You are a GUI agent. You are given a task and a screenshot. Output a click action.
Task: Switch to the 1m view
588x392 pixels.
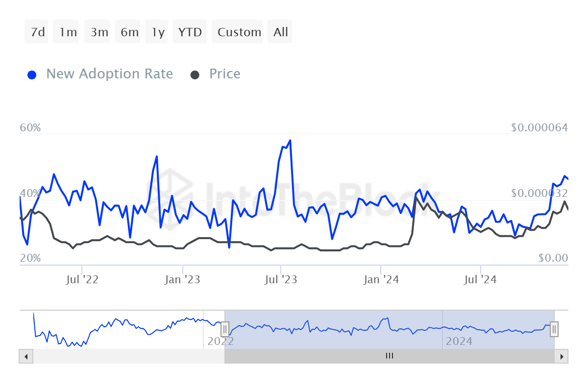(x=66, y=31)
